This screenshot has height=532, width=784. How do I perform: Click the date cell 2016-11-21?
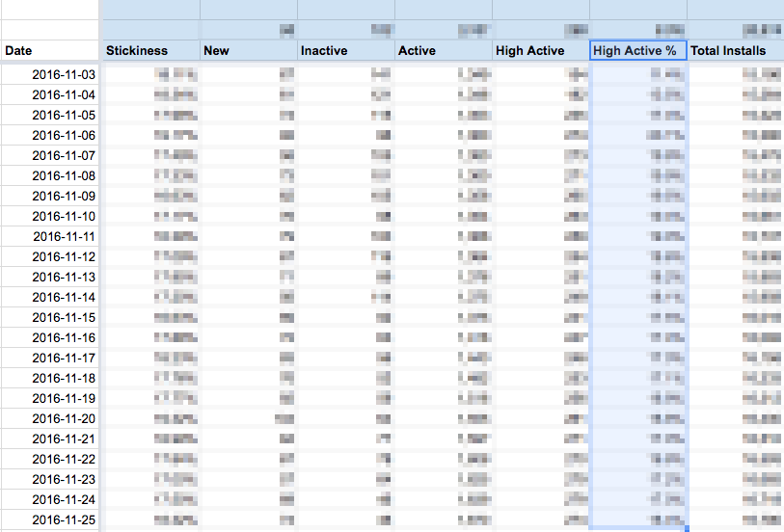(50, 439)
